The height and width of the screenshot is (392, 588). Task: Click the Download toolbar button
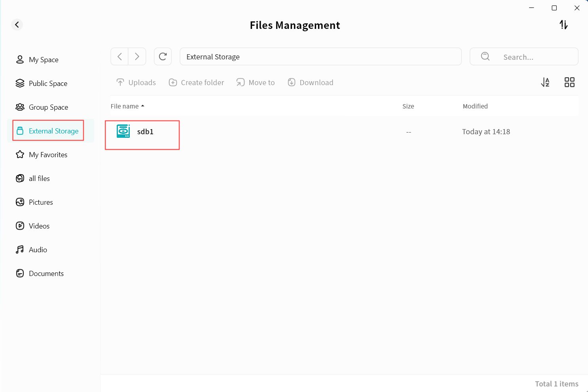(x=311, y=82)
